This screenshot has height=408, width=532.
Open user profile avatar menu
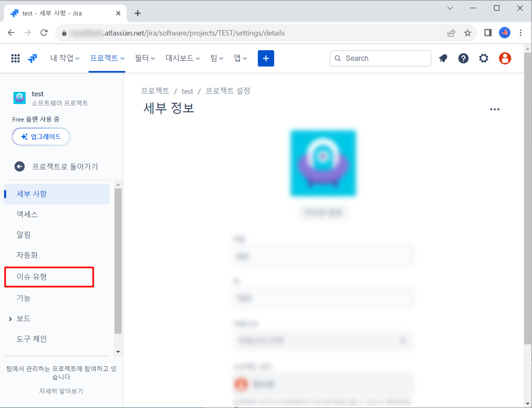(504, 58)
